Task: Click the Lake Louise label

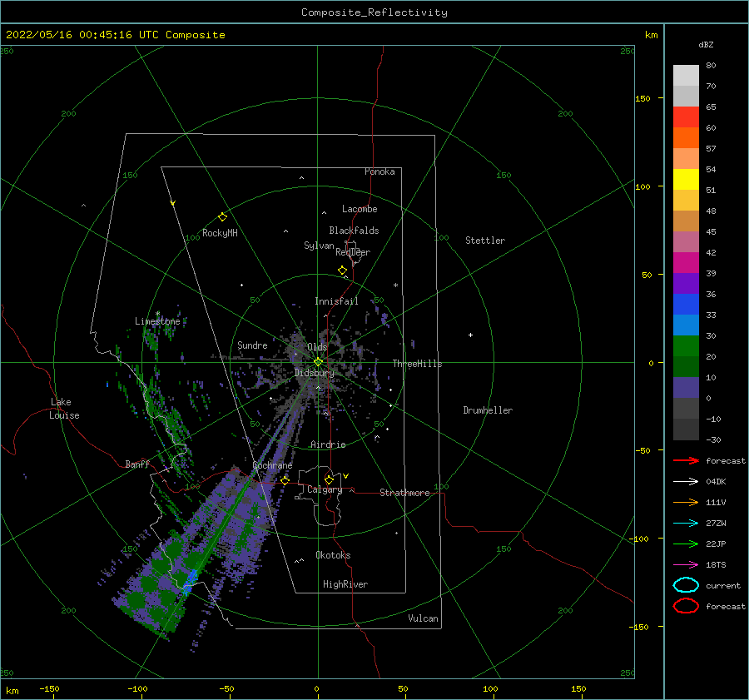Action: pos(64,409)
